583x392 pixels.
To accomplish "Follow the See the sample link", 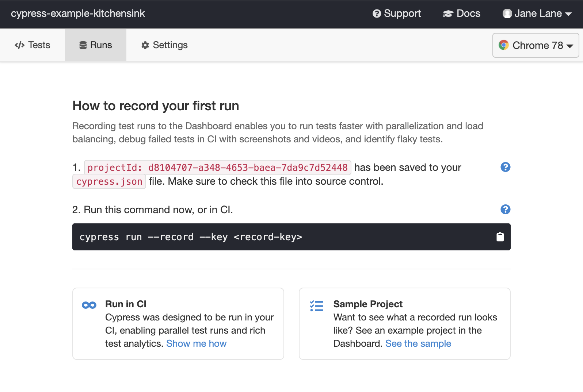I will (418, 343).
